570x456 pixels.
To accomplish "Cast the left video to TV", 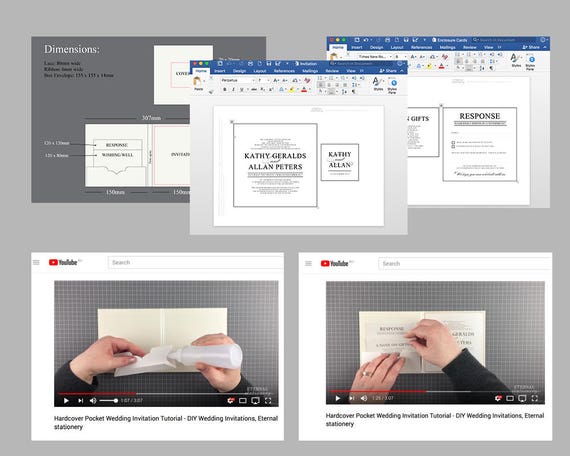I will [x=256, y=400].
